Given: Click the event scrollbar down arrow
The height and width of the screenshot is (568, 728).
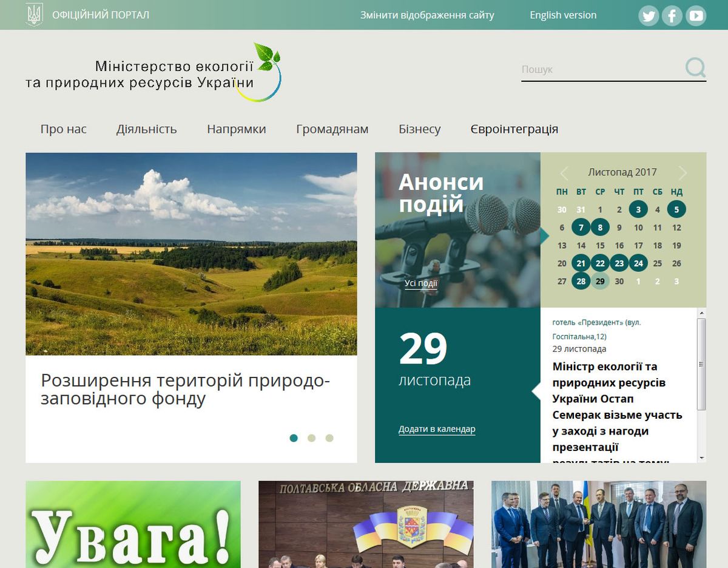Looking at the screenshot, I should [x=701, y=458].
